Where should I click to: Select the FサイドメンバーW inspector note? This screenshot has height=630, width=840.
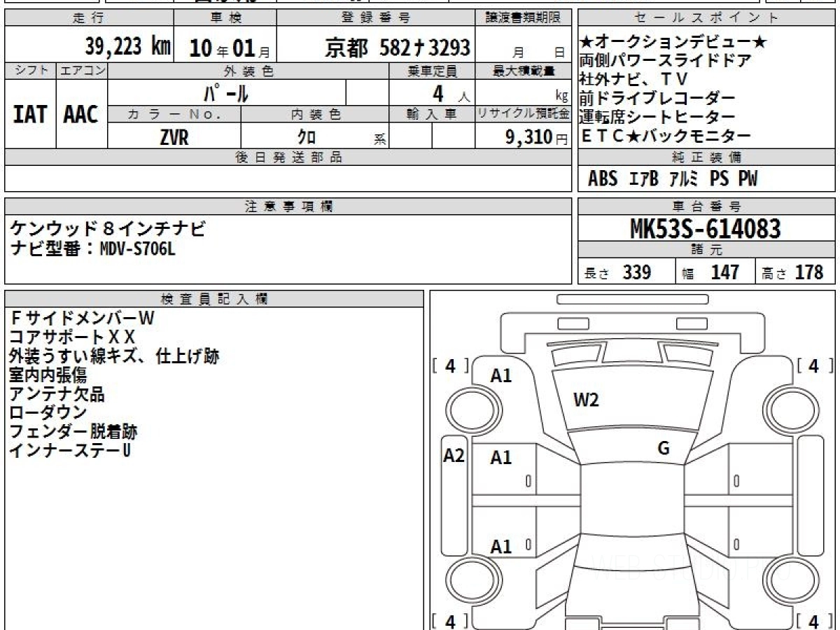[x=82, y=318]
